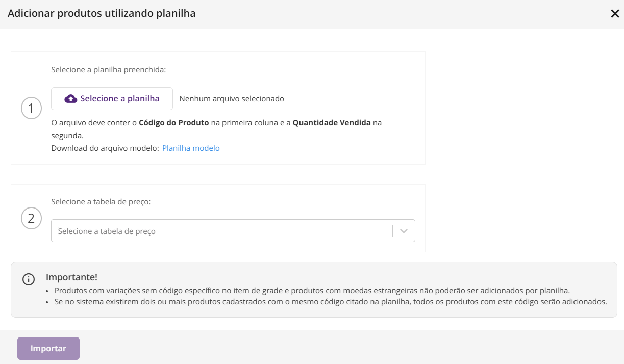Screen dimensions: 624x364
Task: Click the Selecione a tabela de preço label
Action: 101,202
